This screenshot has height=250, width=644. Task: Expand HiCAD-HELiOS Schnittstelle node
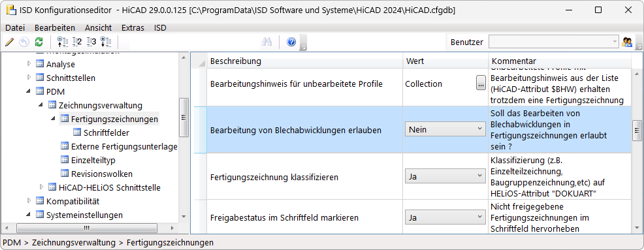[41, 187]
